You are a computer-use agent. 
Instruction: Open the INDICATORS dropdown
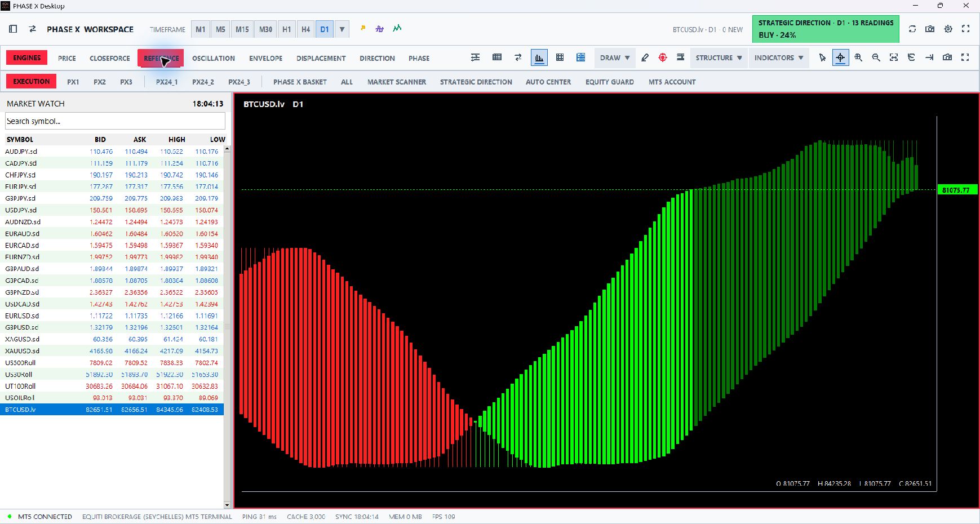pos(779,57)
